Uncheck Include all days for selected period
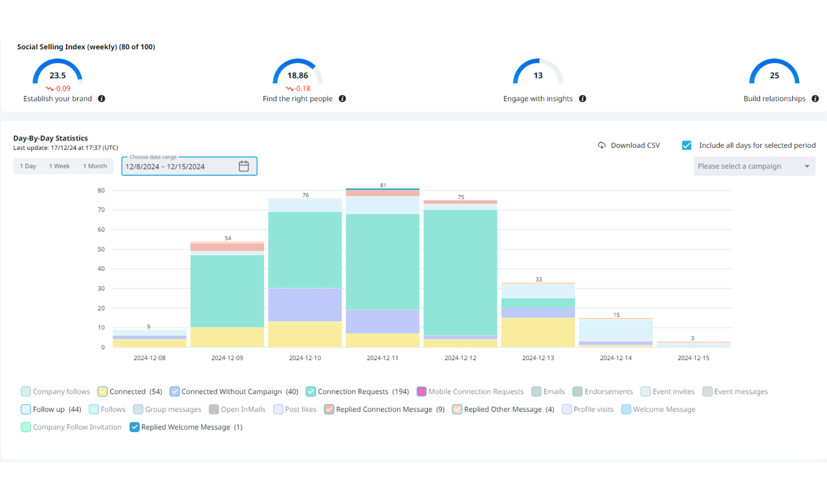 point(686,145)
